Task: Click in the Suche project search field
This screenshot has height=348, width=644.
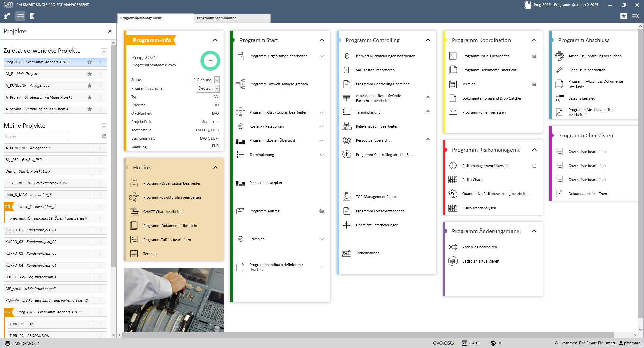Action: [x=36, y=136]
